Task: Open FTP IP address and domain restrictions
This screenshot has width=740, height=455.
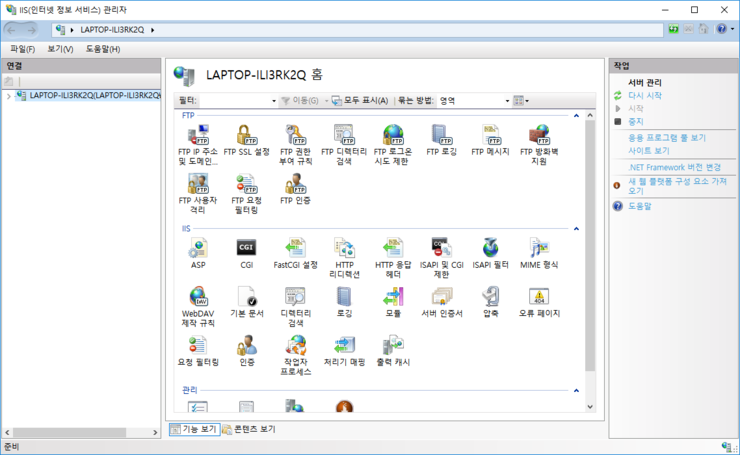Action: tap(198, 145)
